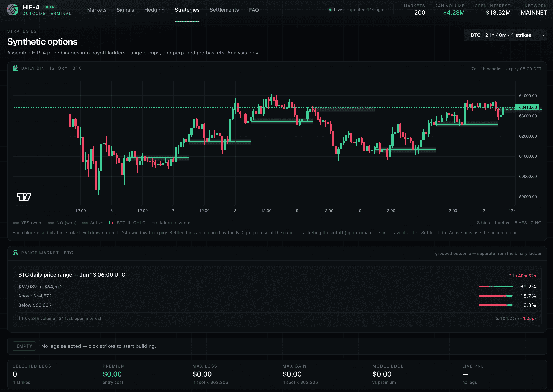The width and height of the screenshot is (553, 392).
Task: Click the BETA badge next to HIP-4
Action: click(49, 7)
